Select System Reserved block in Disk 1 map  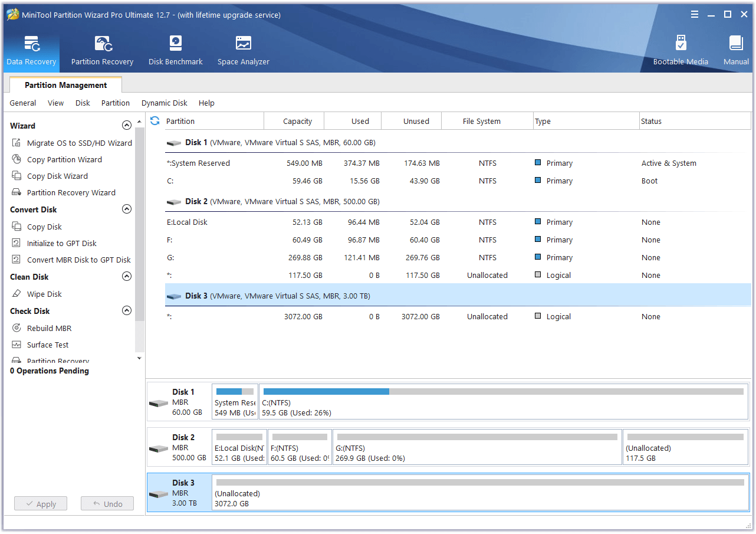tap(235, 401)
